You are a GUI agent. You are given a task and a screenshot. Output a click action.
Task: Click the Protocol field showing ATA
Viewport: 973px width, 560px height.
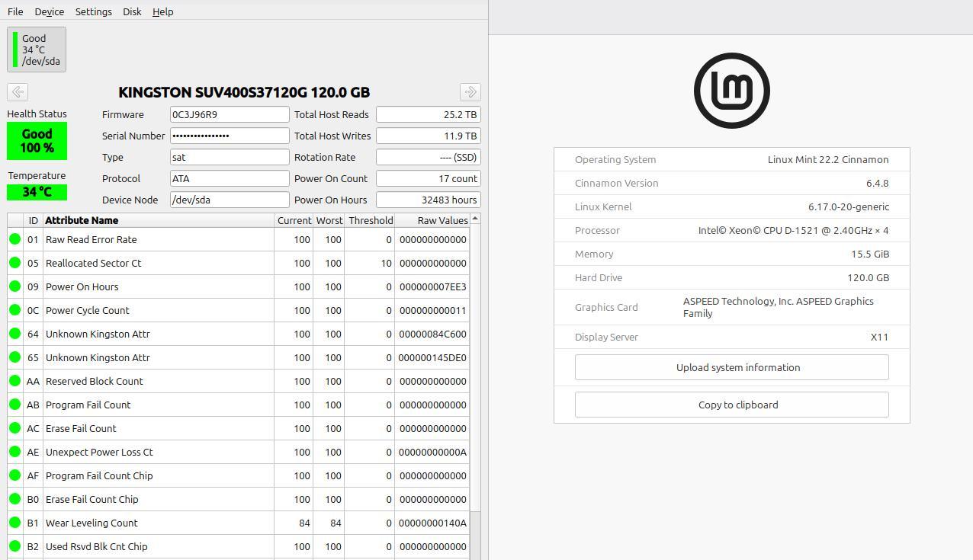(x=230, y=178)
